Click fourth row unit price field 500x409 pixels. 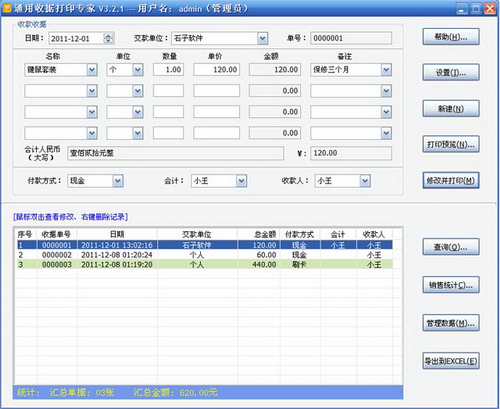(216, 133)
